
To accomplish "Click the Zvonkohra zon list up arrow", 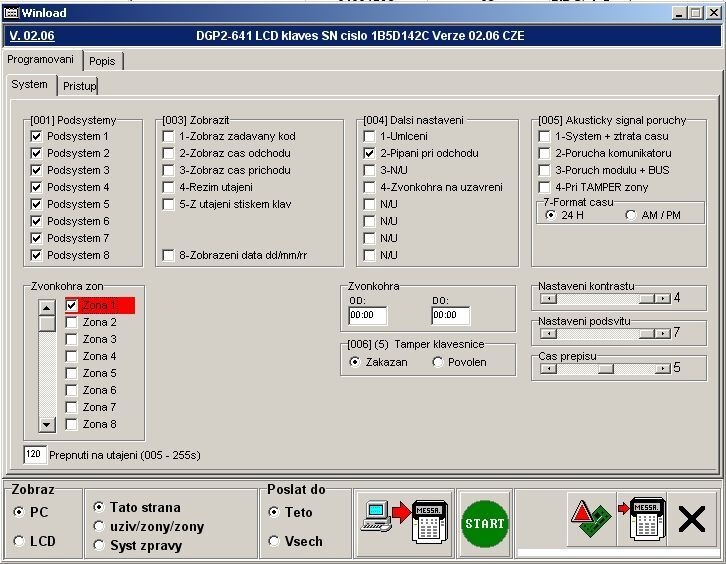I will (47, 307).
